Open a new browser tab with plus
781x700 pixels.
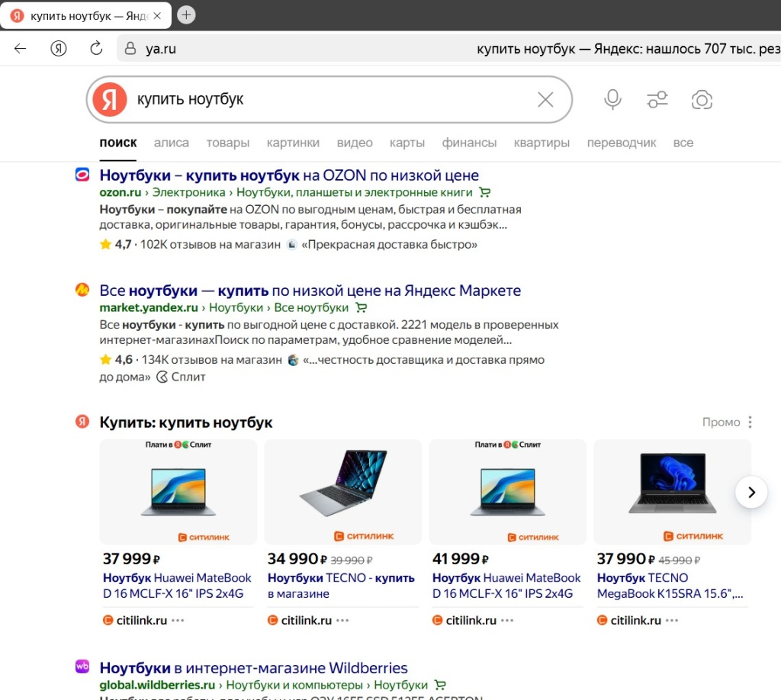point(186,15)
